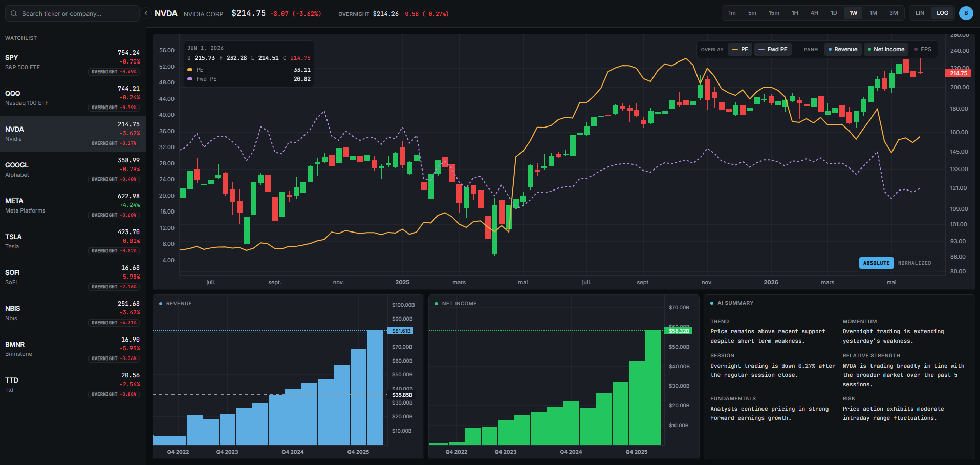Toggle the Fwd PE overlay

tap(773, 50)
